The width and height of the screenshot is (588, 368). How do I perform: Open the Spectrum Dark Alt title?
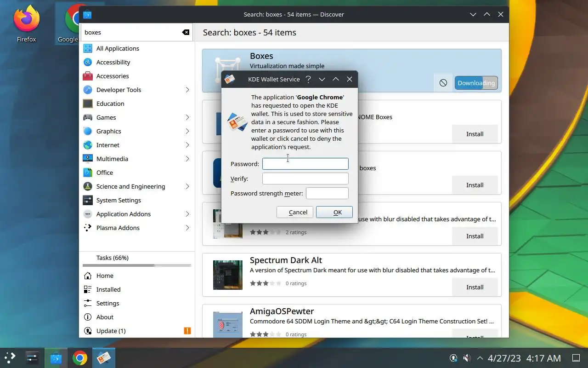tap(286, 260)
